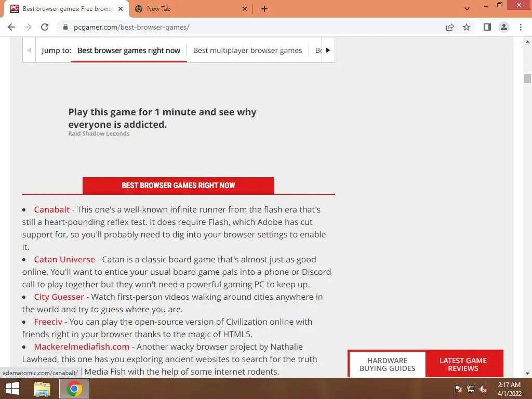Open the taskbar clock showing 2:17 AM
532x399 pixels.
[x=509, y=389]
